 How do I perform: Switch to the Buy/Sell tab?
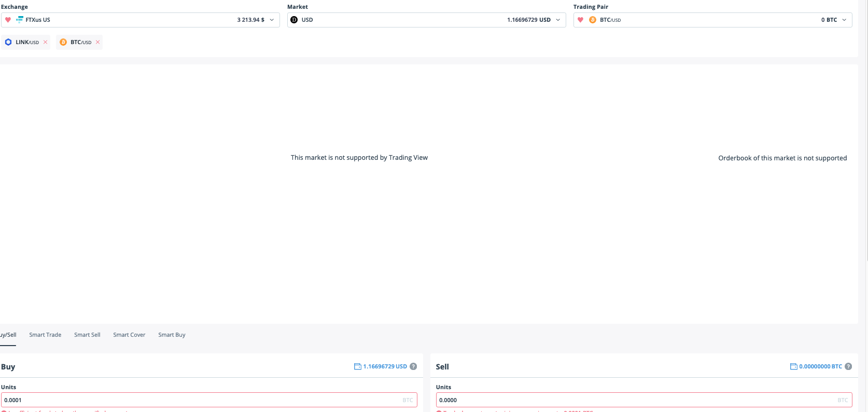tap(8, 335)
